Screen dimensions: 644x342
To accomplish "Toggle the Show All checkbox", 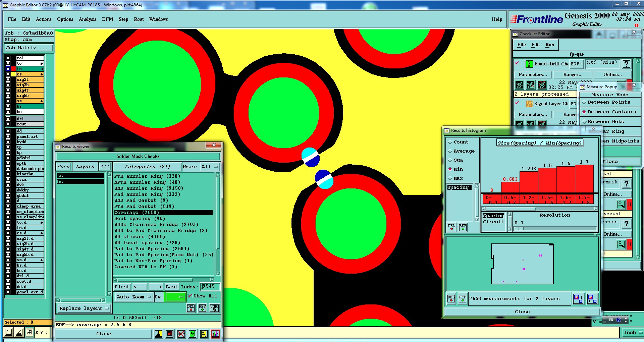I will coord(190,296).
